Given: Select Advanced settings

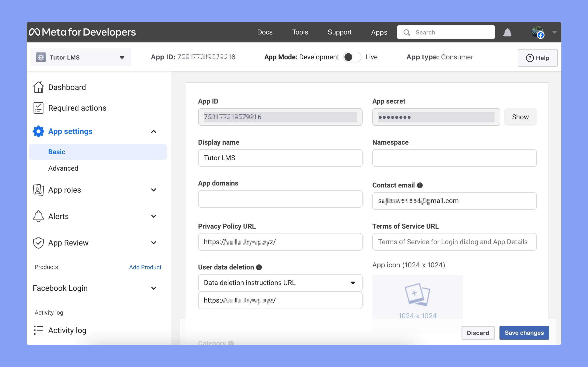Looking at the screenshot, I should click(63, 168).
